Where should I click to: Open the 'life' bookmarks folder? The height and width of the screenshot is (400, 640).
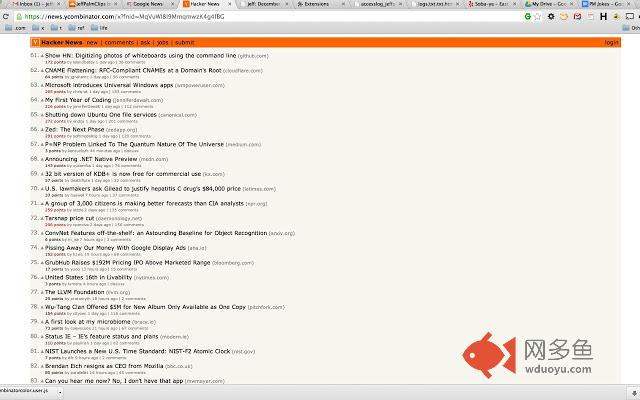(99, 28)
